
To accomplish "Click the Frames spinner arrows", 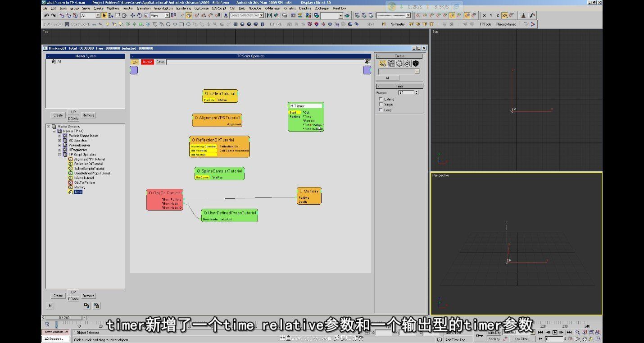I will coord(417,92).
